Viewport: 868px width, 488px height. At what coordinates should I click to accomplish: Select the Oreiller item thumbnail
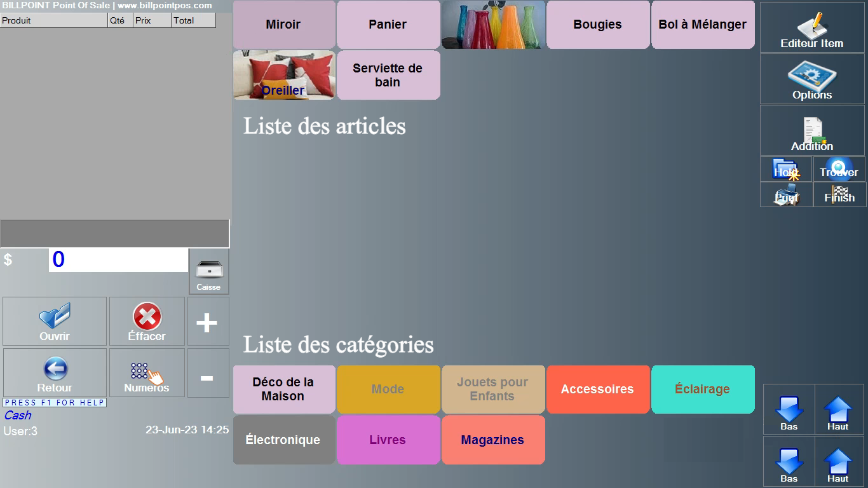click(283, 75)
